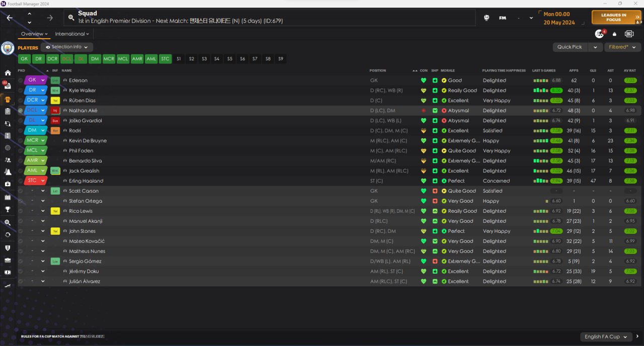Open the English FA Cup dropdown
644x346 pixels.
point(607,337)
